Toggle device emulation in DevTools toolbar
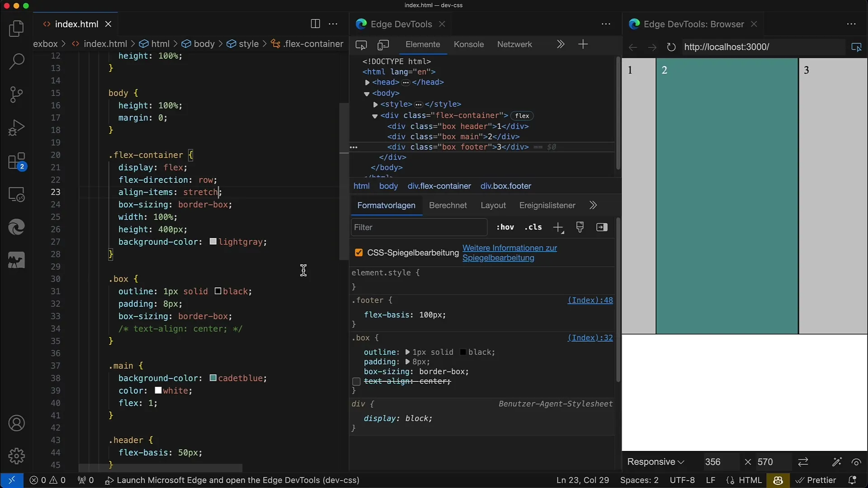 (383, 45)
